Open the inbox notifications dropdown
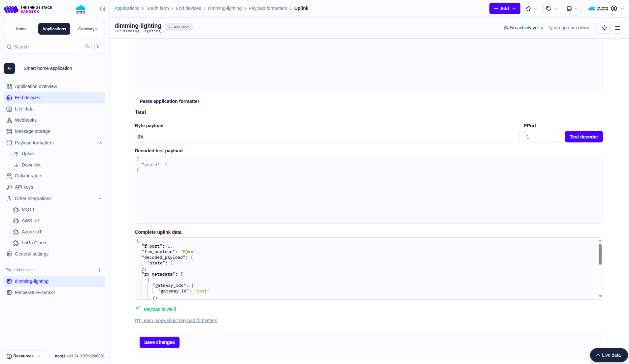629x364 pixels. pyautogui.click(x=572, y=9)
